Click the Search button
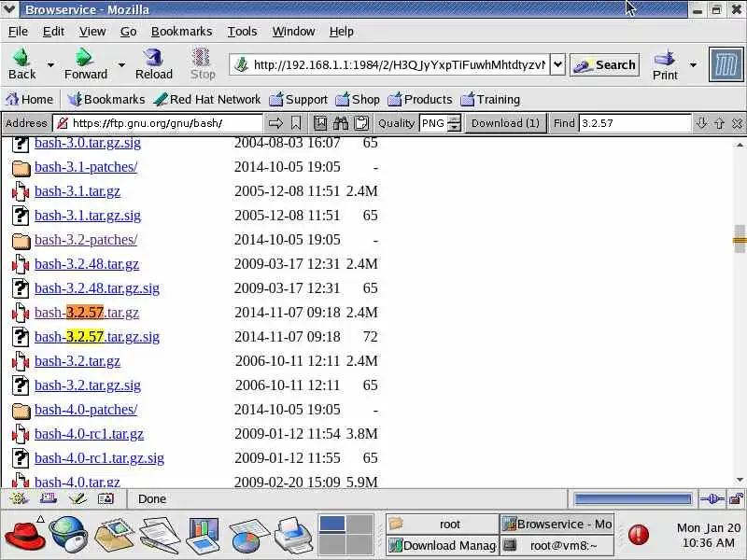Image resolution: width=747 pixels, height=560 pixels. point(604,64)
